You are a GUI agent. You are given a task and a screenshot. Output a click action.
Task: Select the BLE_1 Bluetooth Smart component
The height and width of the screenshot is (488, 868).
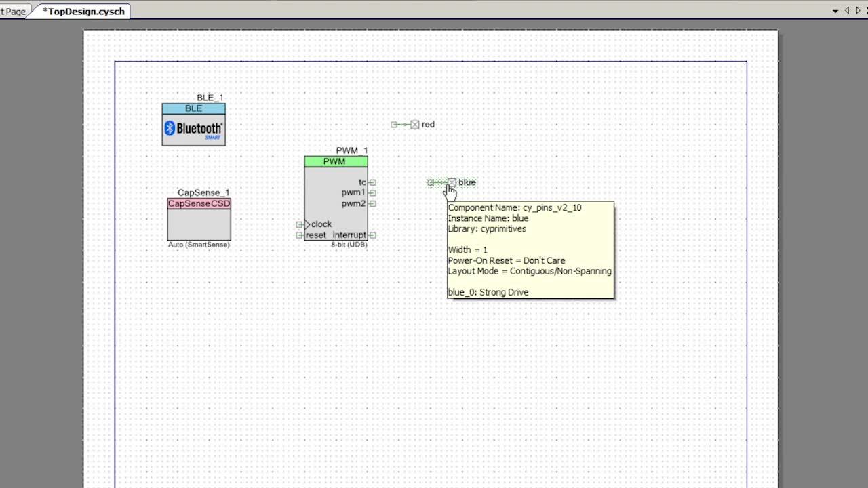click(x=193, y=125)
